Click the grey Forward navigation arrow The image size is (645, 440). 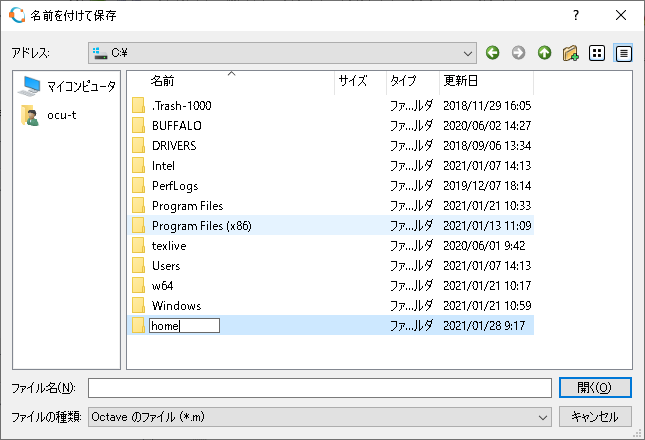pos(518,52)
